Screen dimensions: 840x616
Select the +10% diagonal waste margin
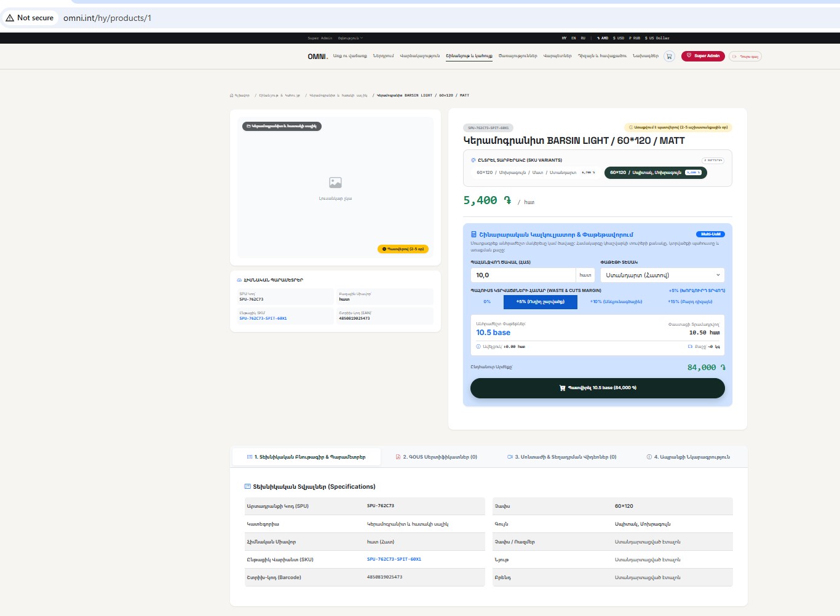(x=616, y=302)
